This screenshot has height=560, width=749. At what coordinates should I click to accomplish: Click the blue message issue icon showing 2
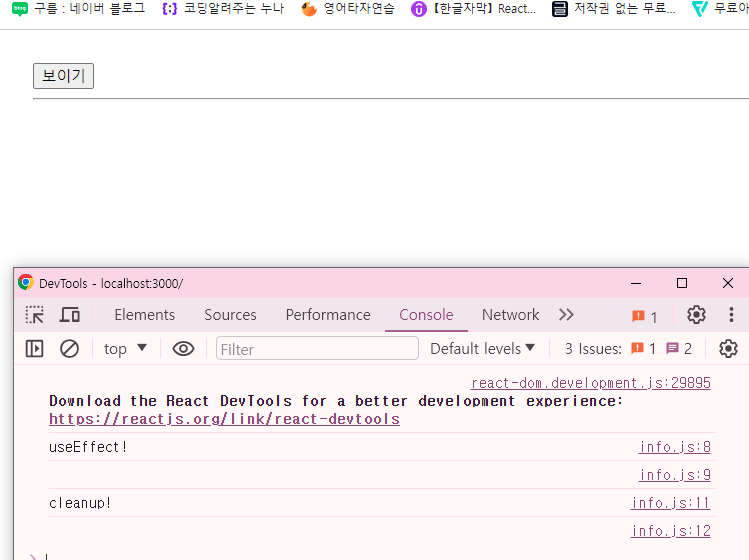point(673,349)
